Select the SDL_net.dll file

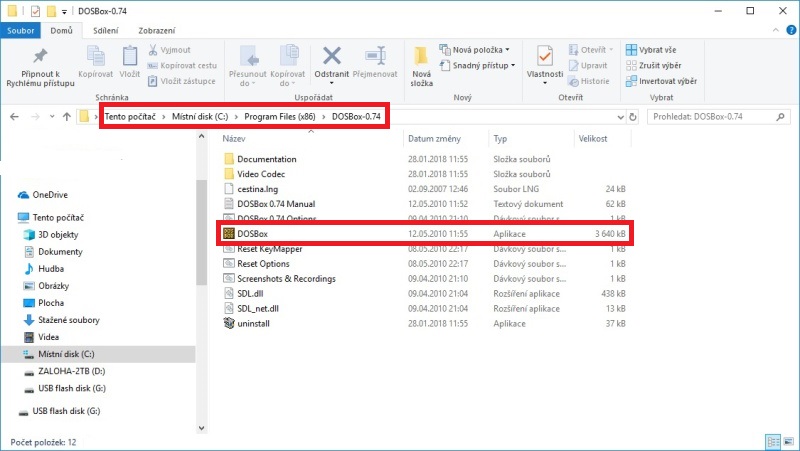point(258,309)
